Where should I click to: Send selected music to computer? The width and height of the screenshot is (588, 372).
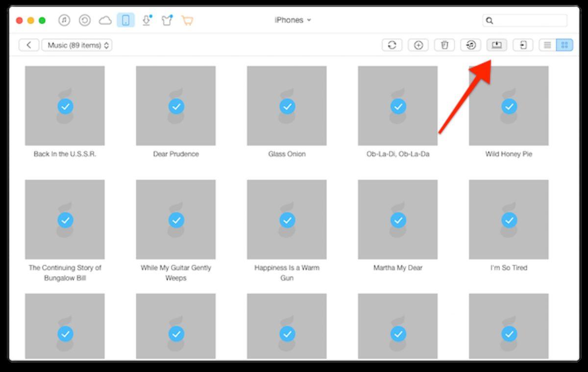click(496, 45)
